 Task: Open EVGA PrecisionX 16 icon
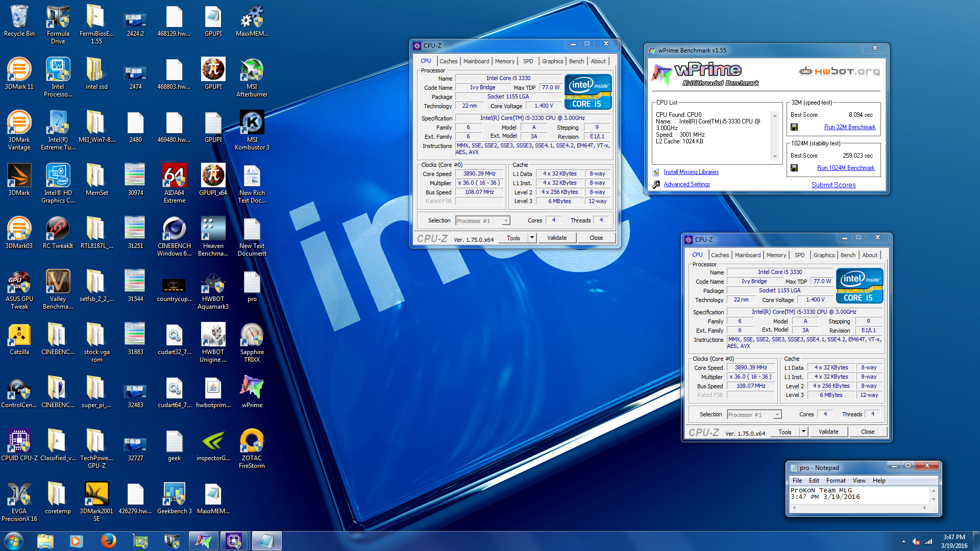click(19, 502)
